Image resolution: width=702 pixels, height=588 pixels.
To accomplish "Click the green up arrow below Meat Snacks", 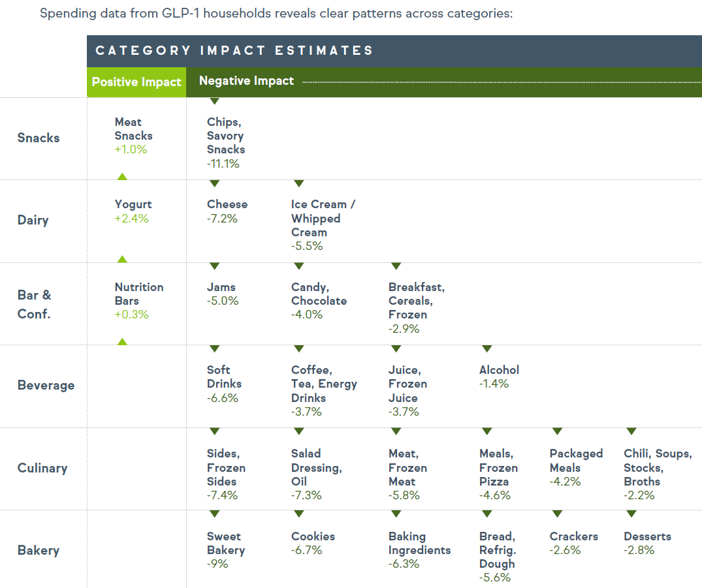I will (121, 176).
